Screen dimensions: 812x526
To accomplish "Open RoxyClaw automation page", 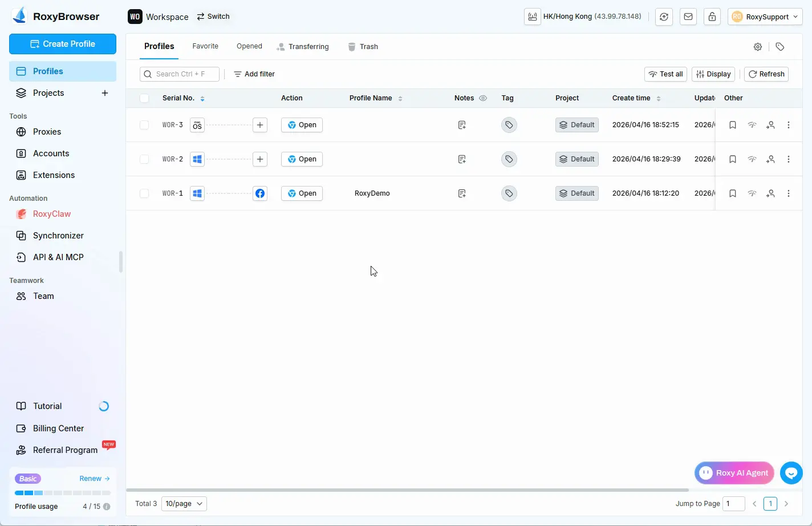I will point(63,214).
